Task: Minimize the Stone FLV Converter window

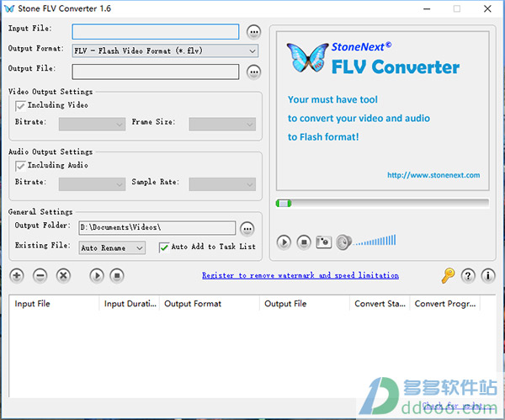Action: 427,8
